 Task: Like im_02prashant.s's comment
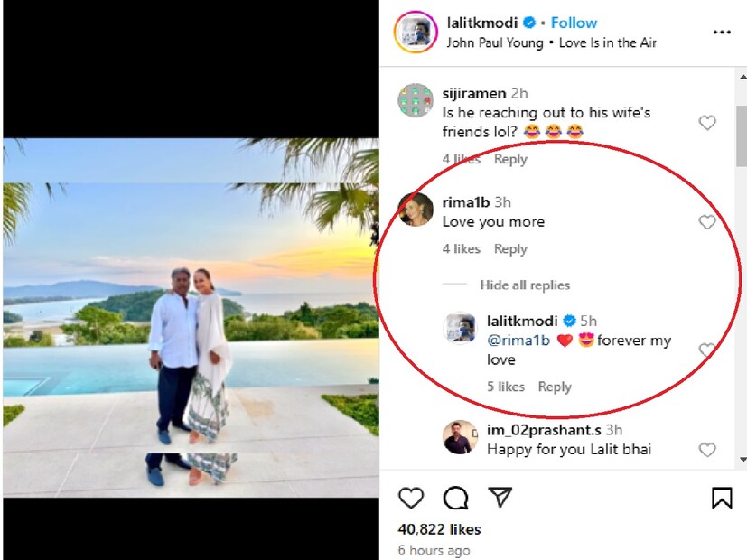(x=707, y=450)
